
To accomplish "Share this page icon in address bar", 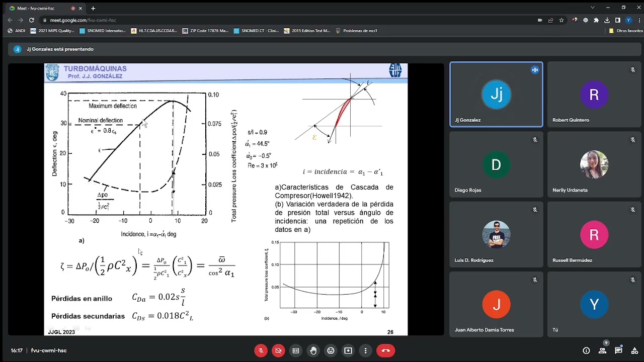I will coord(551,20).
